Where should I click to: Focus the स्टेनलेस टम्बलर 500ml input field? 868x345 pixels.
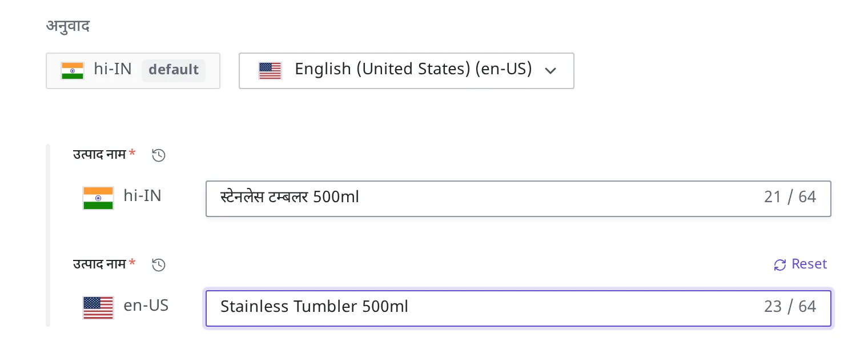pyautogui.click(x=518, y=198)
